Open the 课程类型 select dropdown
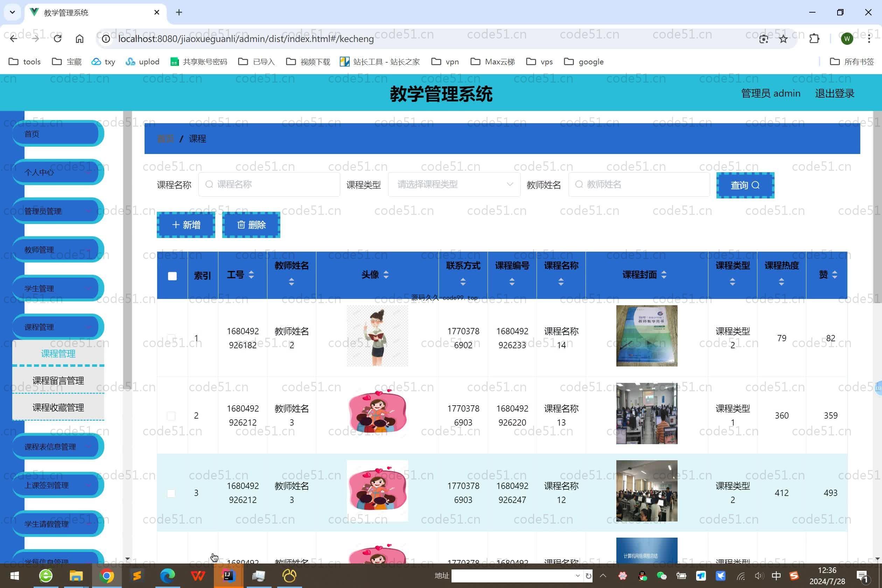 (x=454, y=184)
